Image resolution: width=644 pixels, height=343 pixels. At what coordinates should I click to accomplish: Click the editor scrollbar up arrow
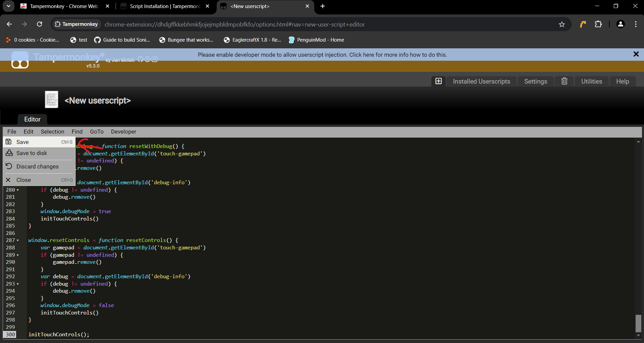coord(638,142)
